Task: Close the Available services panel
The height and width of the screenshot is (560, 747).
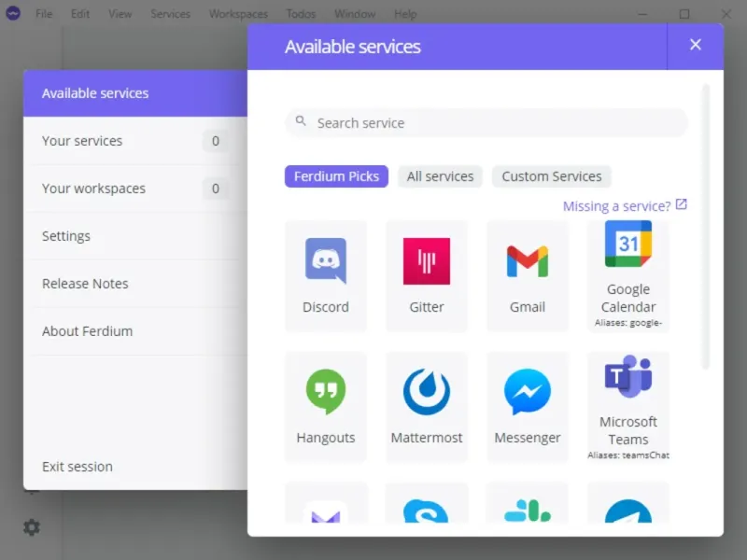Action: tap(696, 45)
